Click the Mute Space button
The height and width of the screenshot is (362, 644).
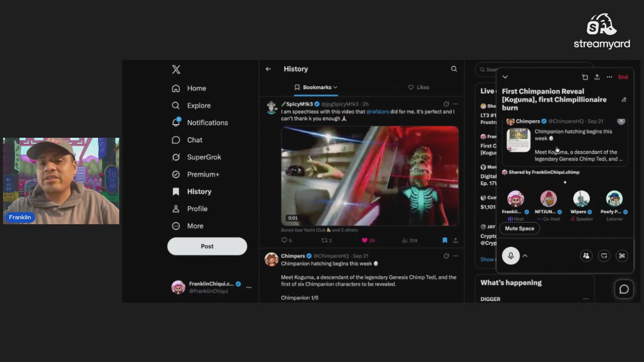(520, 228)
